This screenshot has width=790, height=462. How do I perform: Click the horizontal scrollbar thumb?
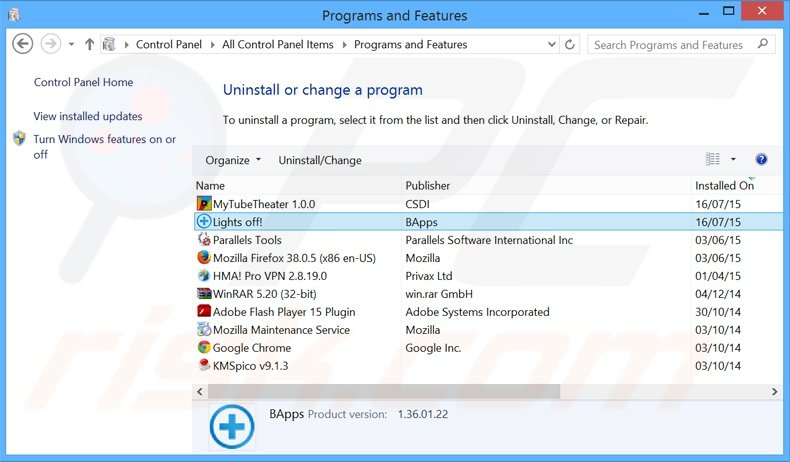(383, 391)
